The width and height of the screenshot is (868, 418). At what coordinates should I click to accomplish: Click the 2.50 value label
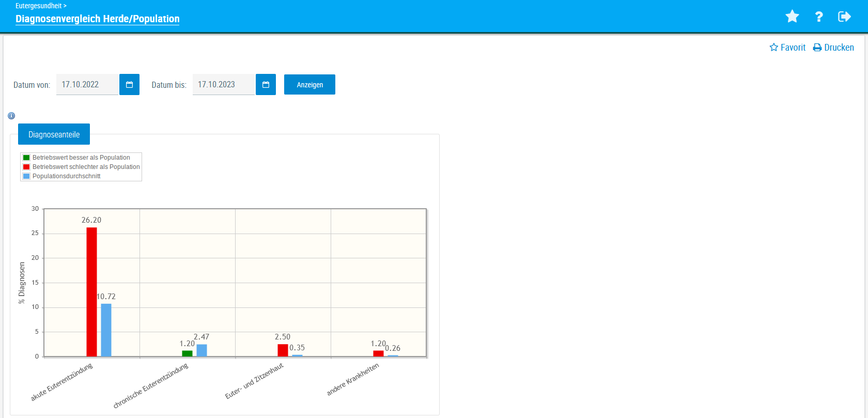(x=283, y=337)
